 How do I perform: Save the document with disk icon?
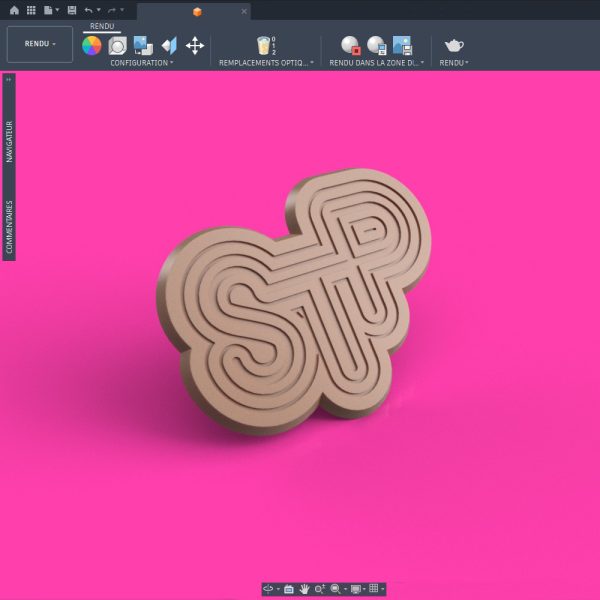(x=72, y=10)
